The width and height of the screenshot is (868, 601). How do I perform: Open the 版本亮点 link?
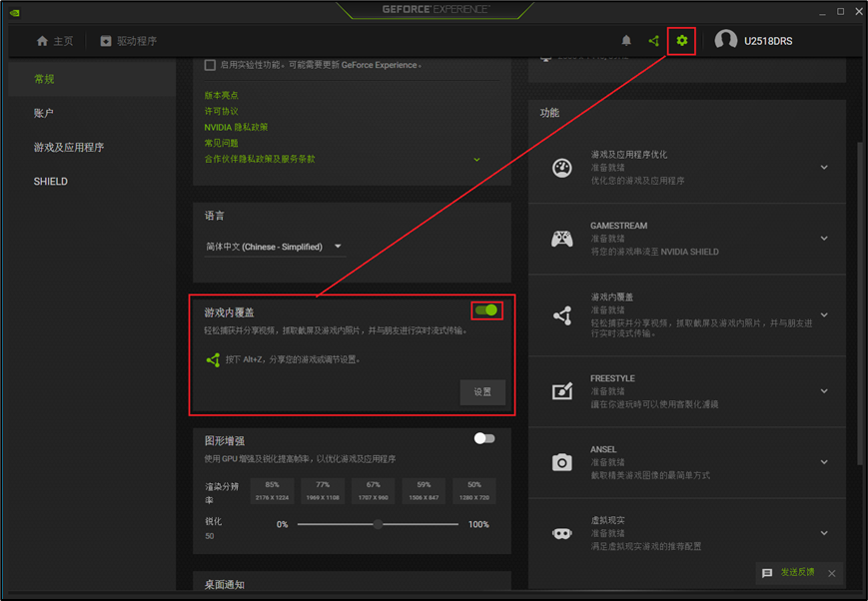(x=221, y=95)
